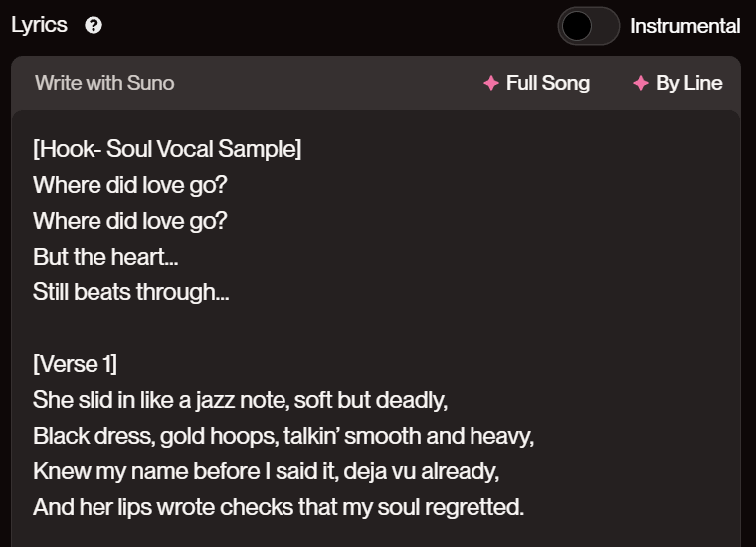Click the "Knew my name before I said it" line
The image size is (756, 547).
click(x=266, y=471)
